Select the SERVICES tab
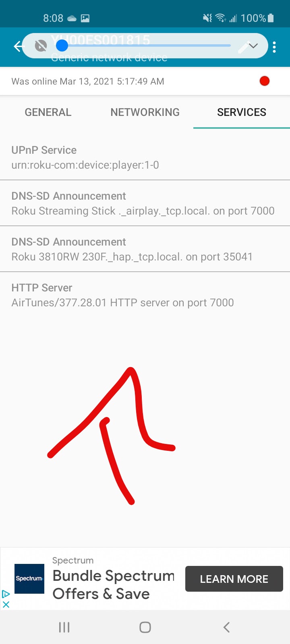This screenshot has width=290, height=644. (x=242, y=112)
